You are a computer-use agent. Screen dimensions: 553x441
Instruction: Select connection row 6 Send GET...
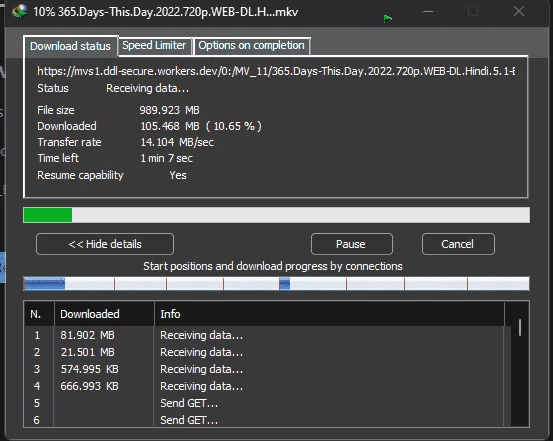pos(267,419)
